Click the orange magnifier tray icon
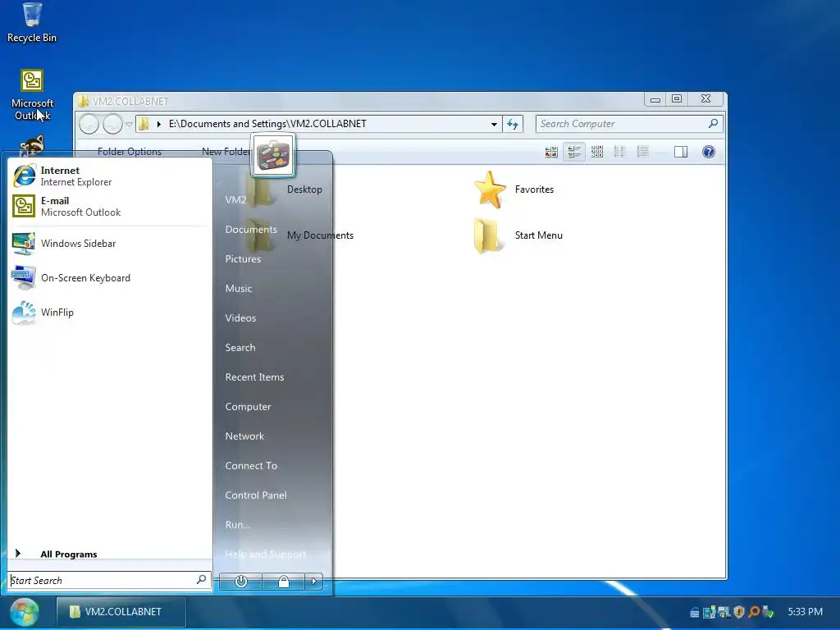840x630 pixels. coord(754,612)
